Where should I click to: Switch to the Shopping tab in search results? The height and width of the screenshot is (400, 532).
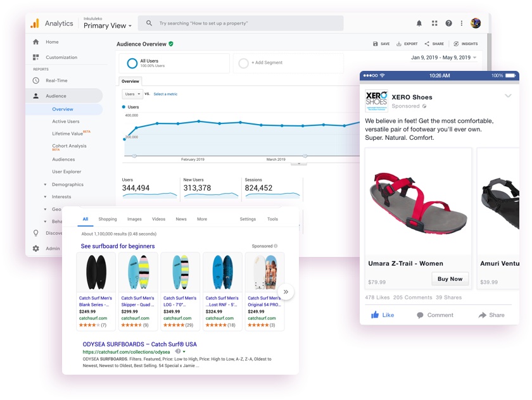pos(108,219)
